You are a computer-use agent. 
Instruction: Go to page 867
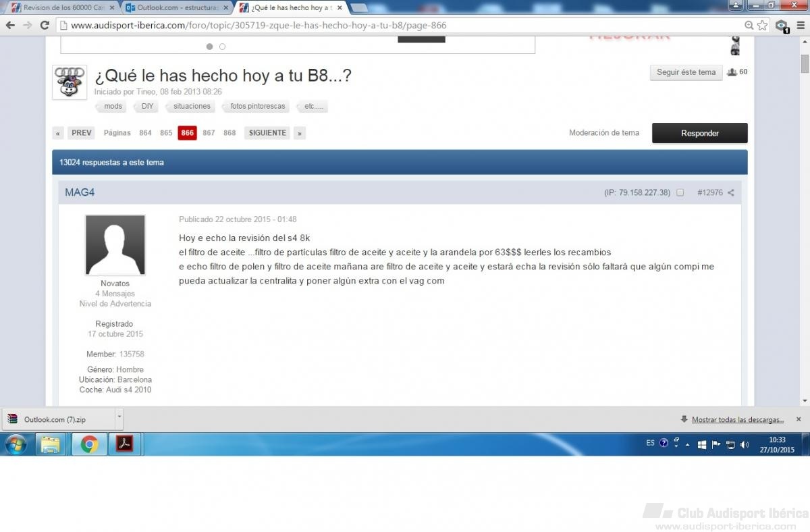[x=209, y=133]
